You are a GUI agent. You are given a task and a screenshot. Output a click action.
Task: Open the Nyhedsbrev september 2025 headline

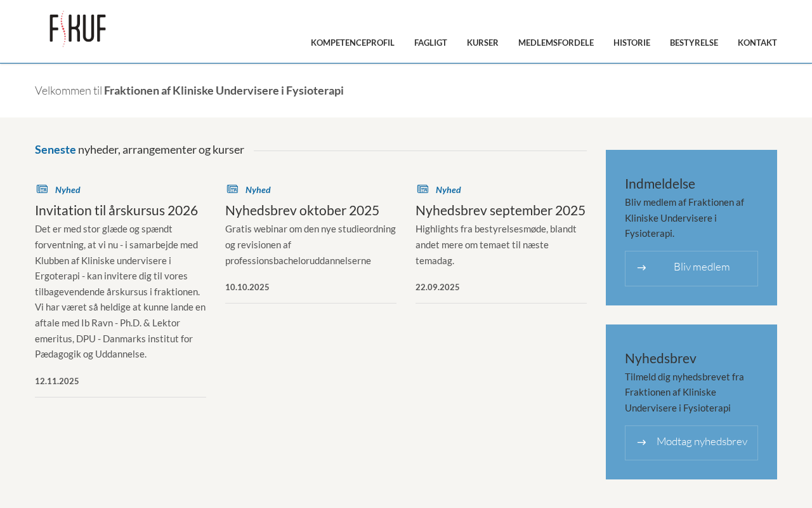500,210
